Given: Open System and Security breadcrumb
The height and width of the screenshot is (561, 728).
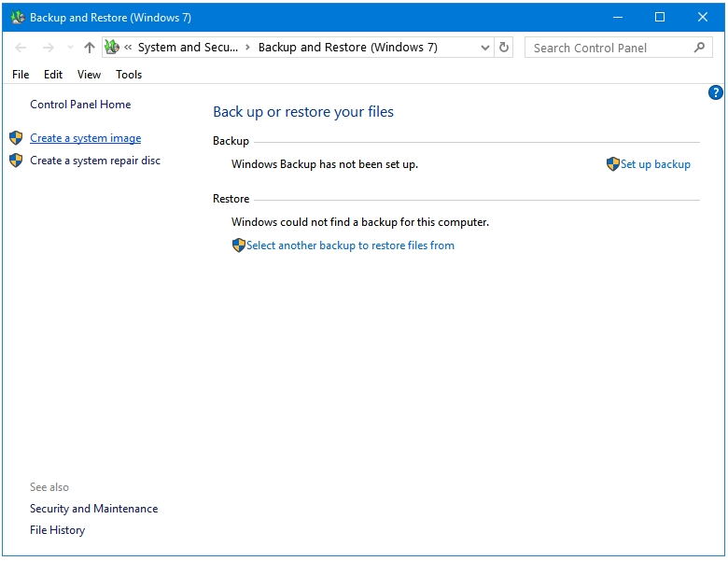Looking at the screenshot, I should click(x=188, y=48).
